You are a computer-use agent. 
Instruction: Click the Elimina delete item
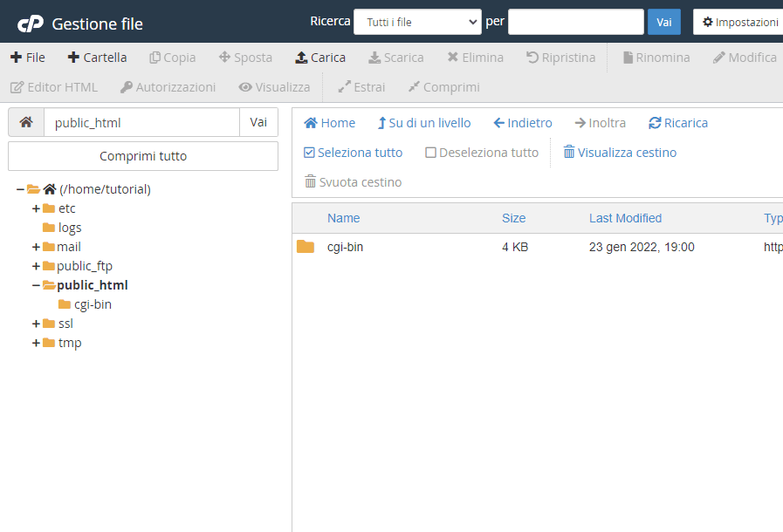pyautogui.click(x=475, y=58)
